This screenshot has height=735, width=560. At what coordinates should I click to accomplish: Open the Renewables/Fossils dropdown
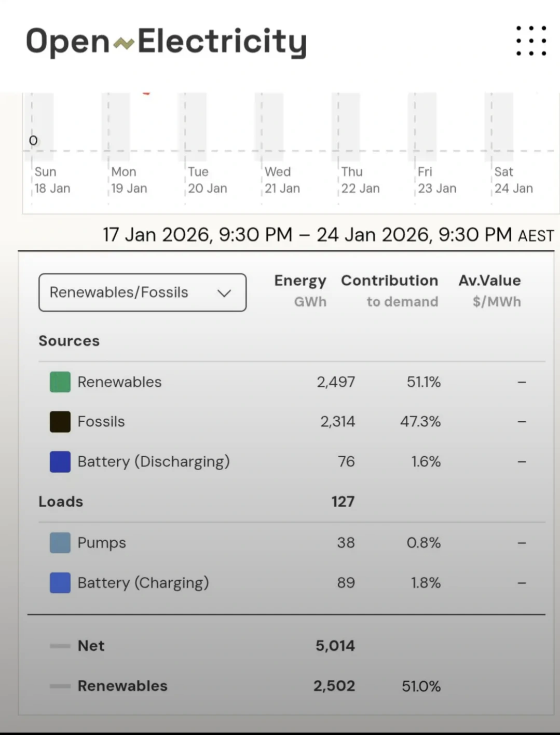(x=142, y=292)
